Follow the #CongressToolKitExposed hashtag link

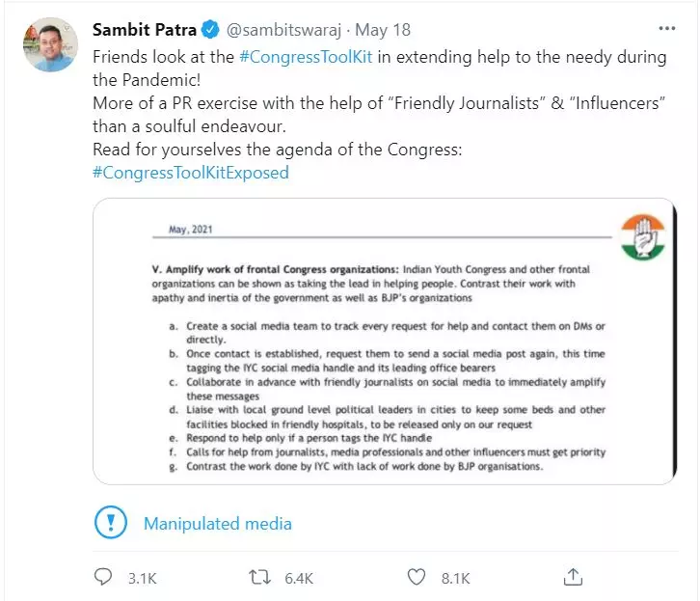tap(190, 173)
